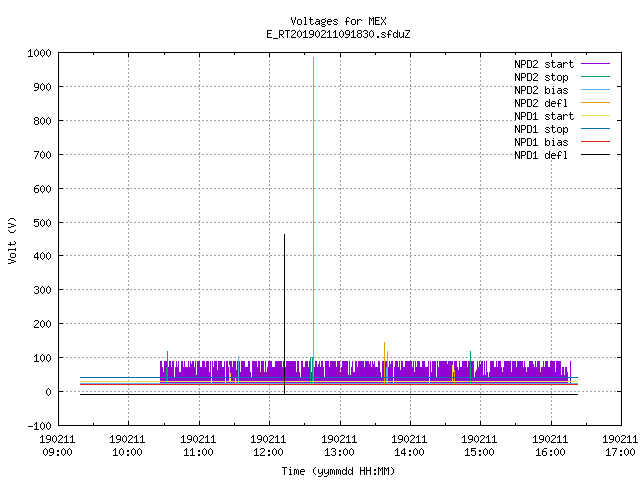Click the yellow NPD1 start legend line
Viewport: 640px width, 480px height.
[595, 116]
